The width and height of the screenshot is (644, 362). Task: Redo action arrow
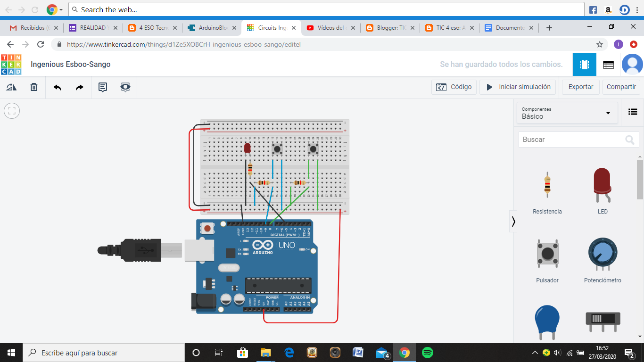[80, 87]
